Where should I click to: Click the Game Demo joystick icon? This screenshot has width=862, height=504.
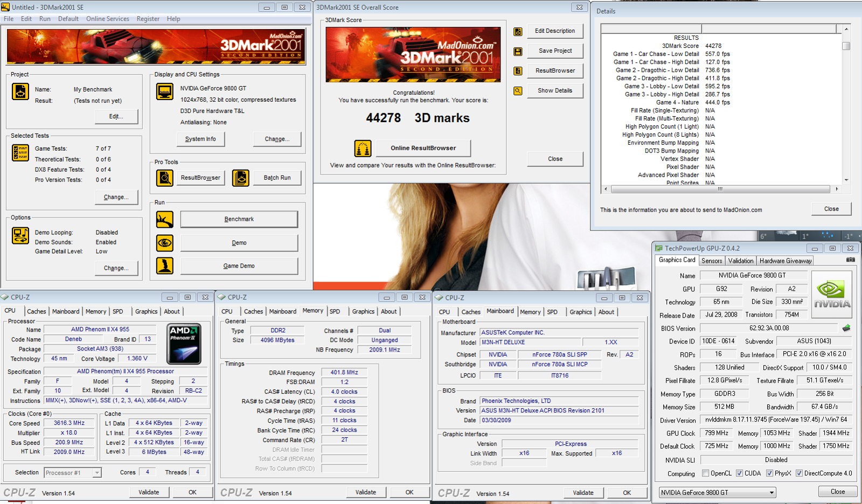click(165, 266)
